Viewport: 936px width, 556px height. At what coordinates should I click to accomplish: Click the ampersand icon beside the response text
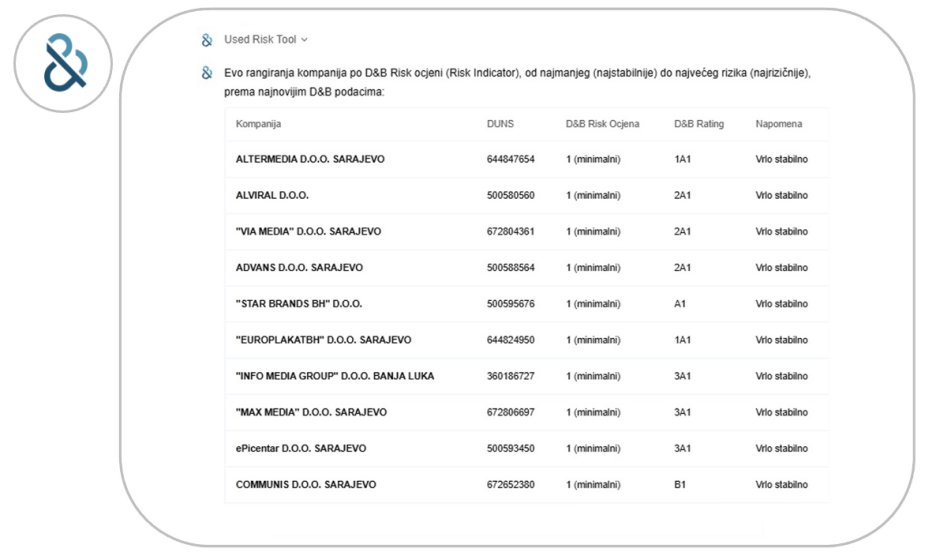(207, 73)
